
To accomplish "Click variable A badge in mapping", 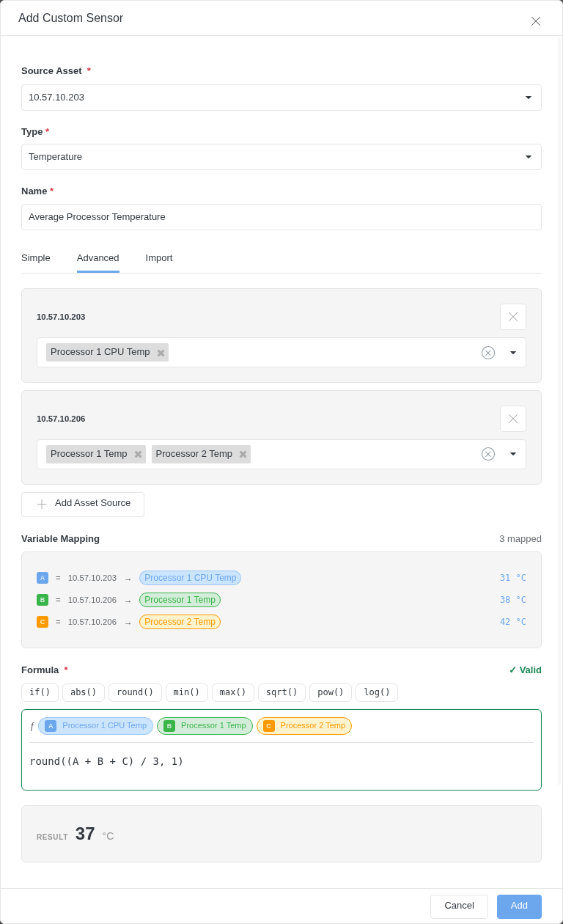I will click(43, 578).
